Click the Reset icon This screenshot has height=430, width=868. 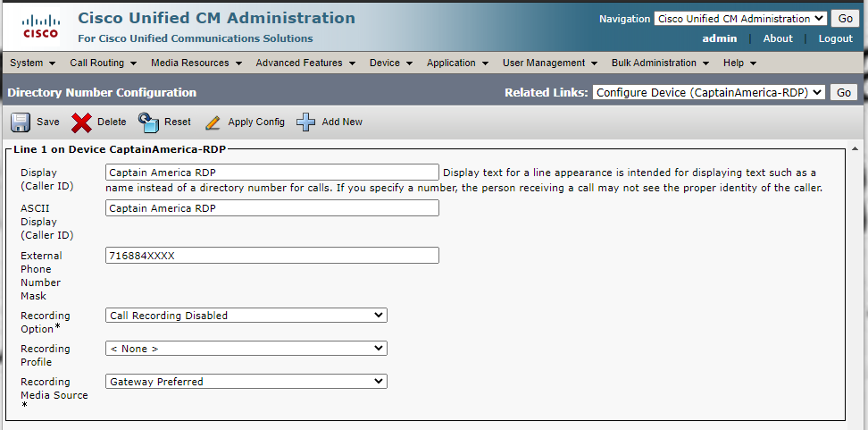point(148,122)
